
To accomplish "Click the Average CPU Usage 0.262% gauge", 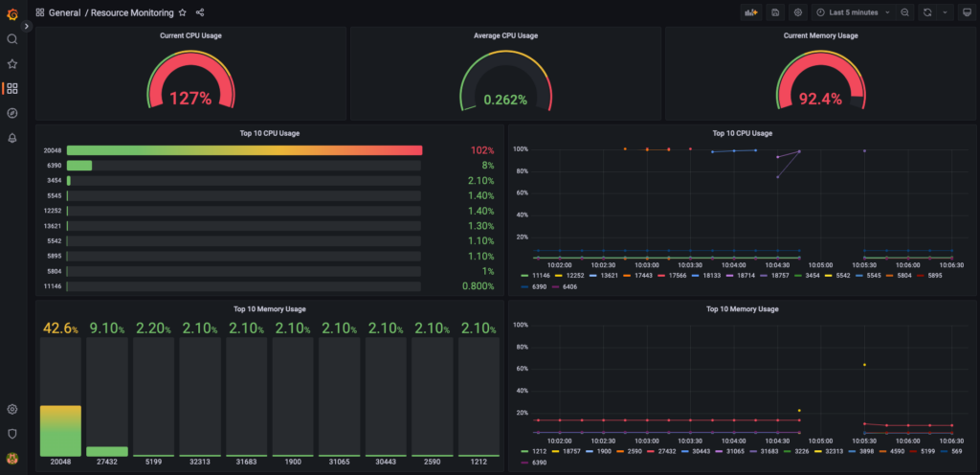I will tap(505, 80).
